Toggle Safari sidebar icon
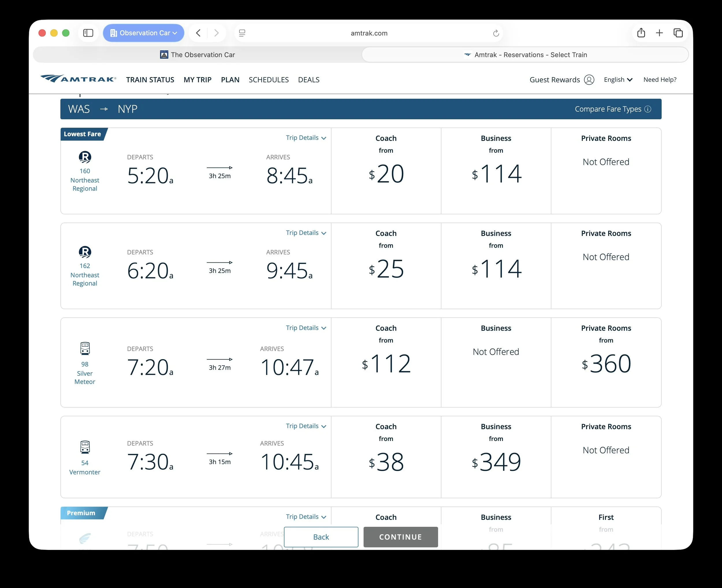 tap(88, 33)
